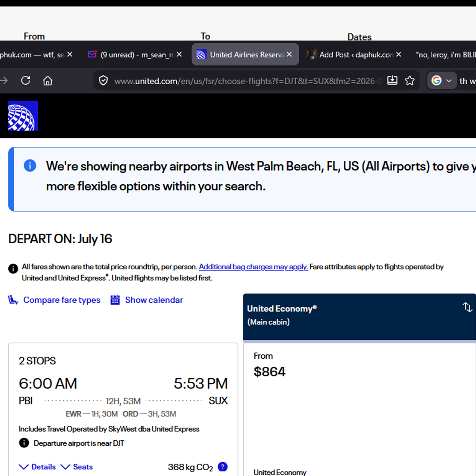
Task: Click the United Economy (Main cabin) column header
Action: [x=360, y=316]
